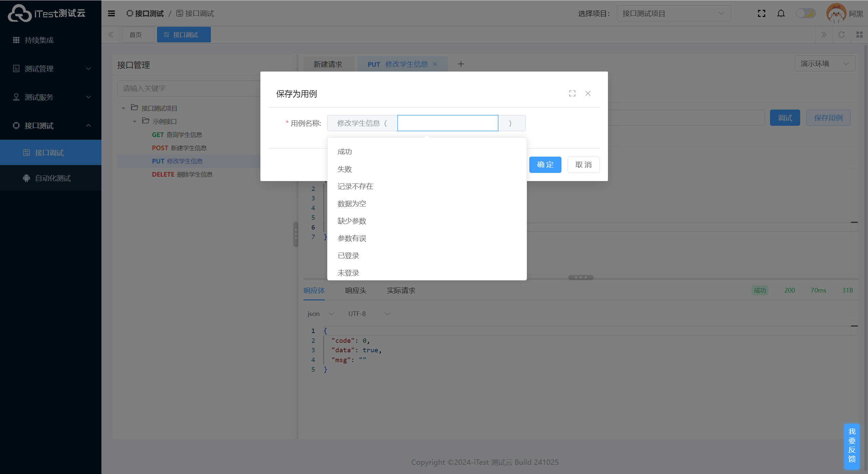Enter fullscreen via the top bar icon

tap(762, 14)
